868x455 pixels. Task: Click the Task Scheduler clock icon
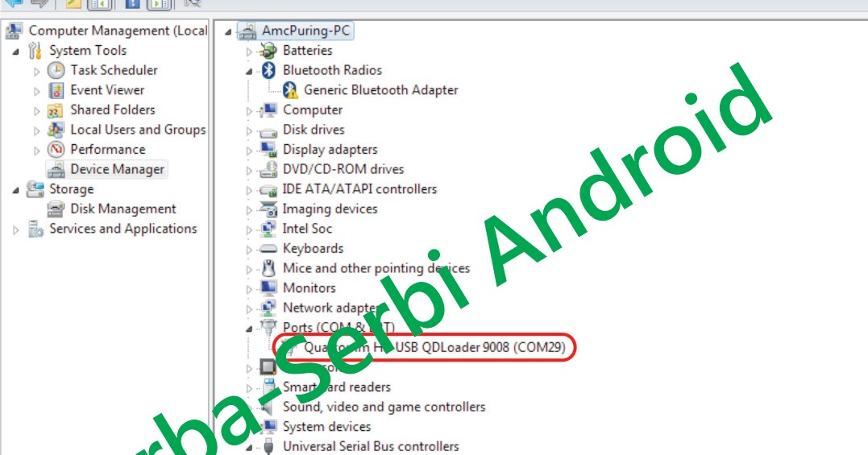pyautogui.click(x=56, y=71)
